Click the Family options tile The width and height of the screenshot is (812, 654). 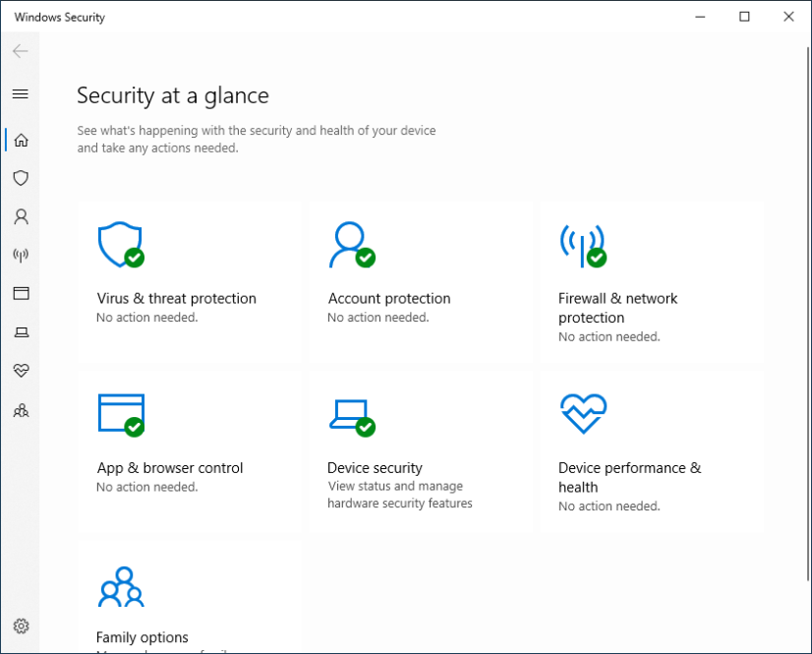tap(190, 602)
